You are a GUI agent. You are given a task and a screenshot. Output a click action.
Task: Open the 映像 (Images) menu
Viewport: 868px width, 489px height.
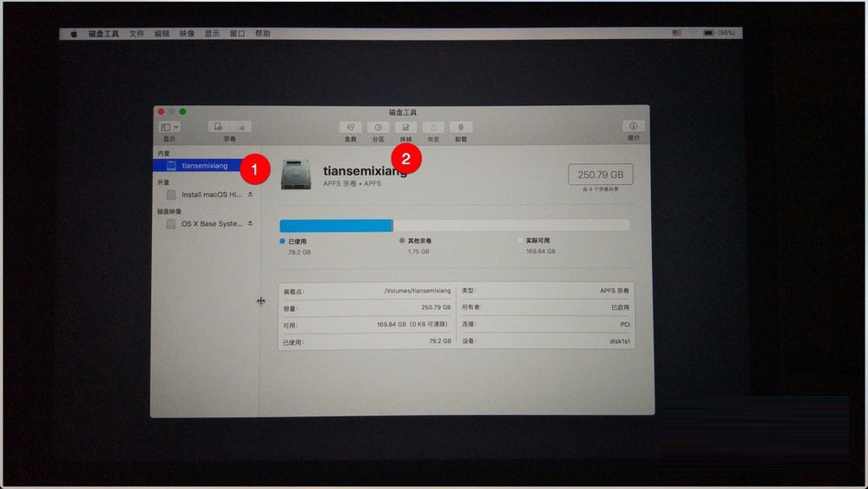pos(187,34)
